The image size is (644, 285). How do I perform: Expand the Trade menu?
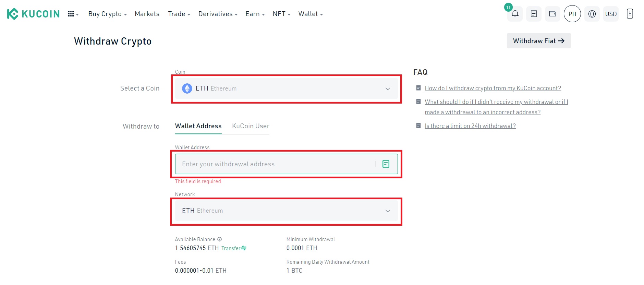click(179, 14)
